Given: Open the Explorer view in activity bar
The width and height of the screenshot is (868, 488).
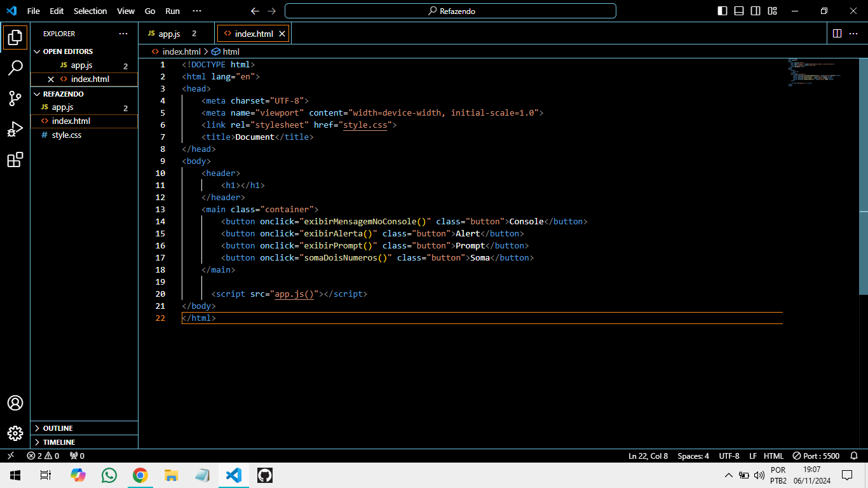Looking at the screenshot, I should (15, 37).
